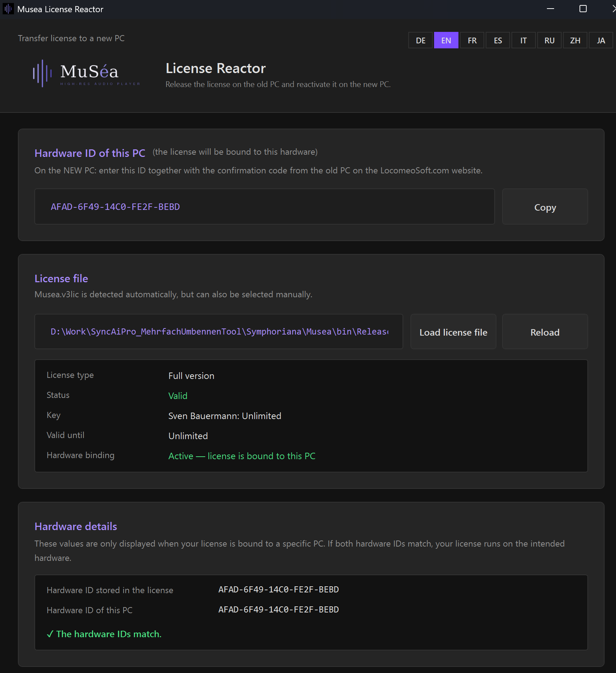616x673 pixels.
Task: Click the 'Hardware binding' label
Action: (80, 455)
